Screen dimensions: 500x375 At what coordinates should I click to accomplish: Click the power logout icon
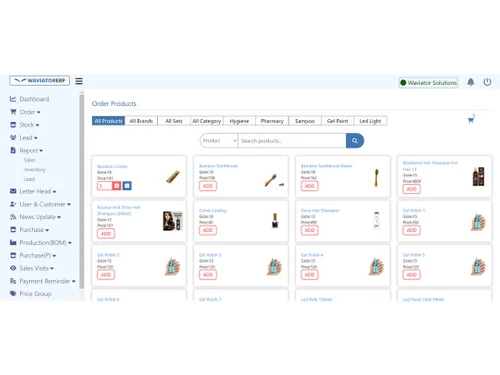(x=487, y=82)
